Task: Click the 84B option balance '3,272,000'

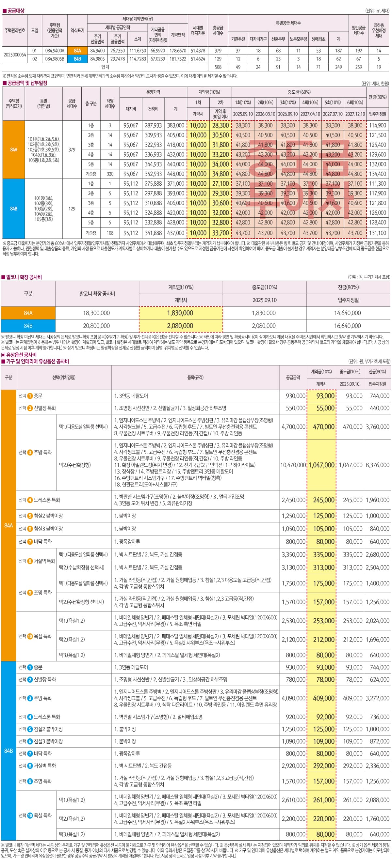Action: click(378, 698)
